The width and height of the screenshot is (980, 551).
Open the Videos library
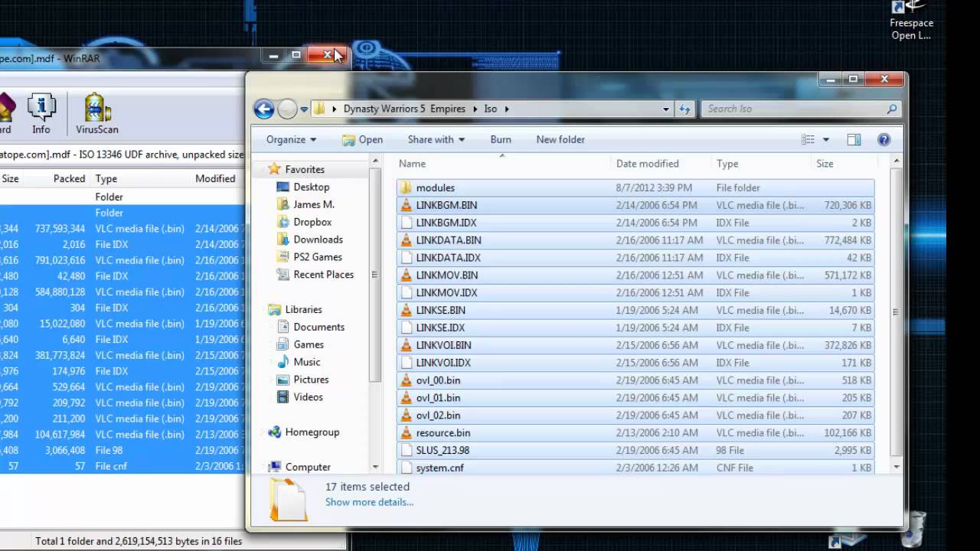308,397
